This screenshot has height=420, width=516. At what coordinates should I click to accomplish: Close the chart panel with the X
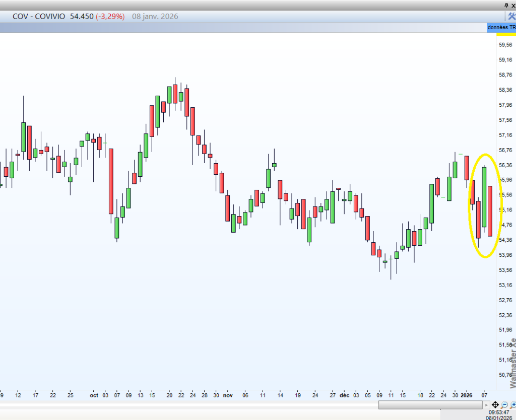click(x=513, y=5)
